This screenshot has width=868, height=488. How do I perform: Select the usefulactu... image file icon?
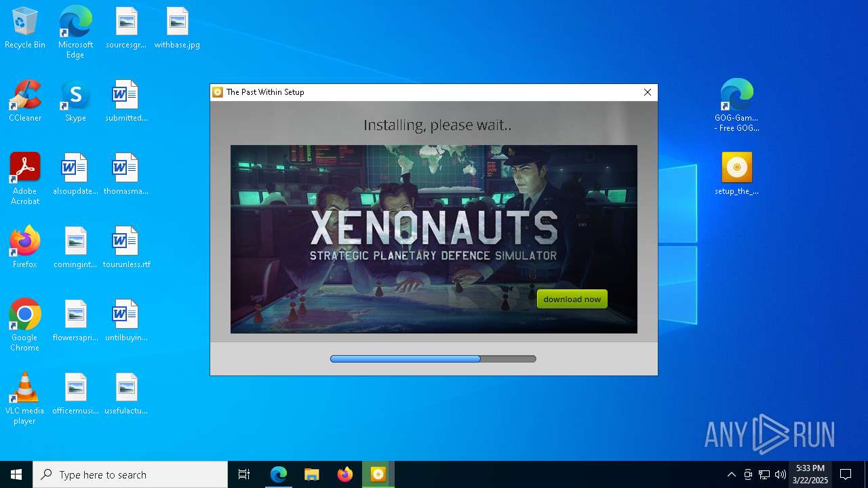tap(126, 394)
